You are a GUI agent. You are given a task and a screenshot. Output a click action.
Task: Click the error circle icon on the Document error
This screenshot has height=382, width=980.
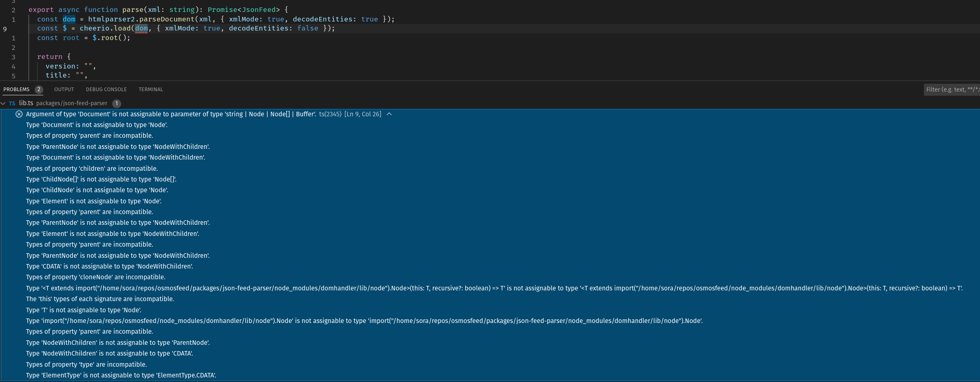click(19, 114)
